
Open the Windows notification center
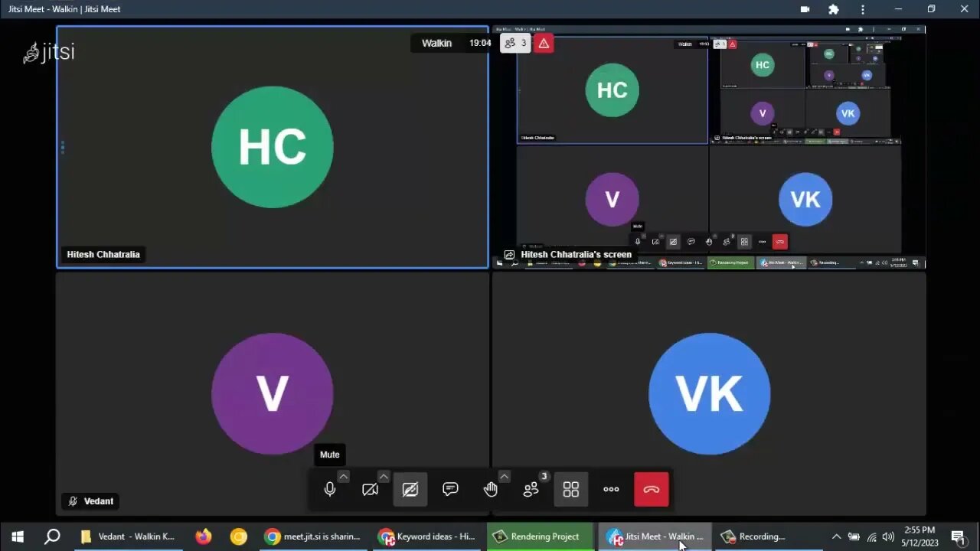tap(958, 536)
